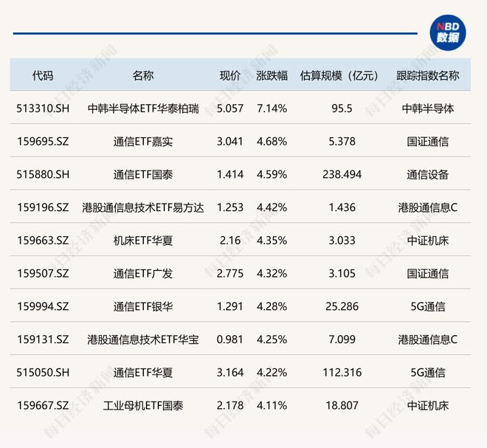This screenshot has width=487, height=448.
Task: Select code 159667.SZ
Action: 43,406
